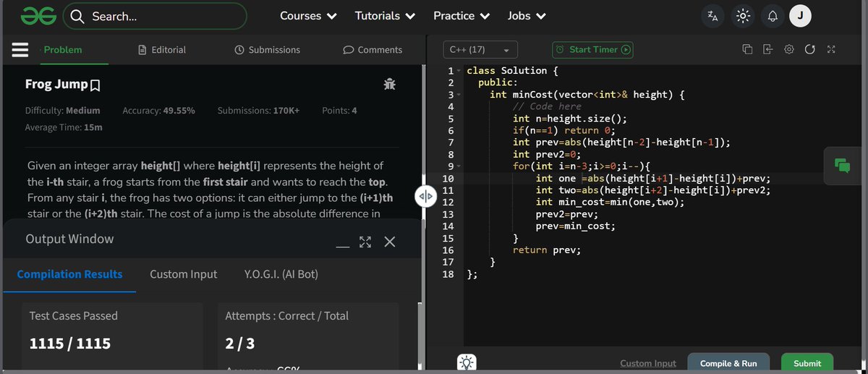
Task: Click prev=min_cost; code line
Action: coord(576,226)
